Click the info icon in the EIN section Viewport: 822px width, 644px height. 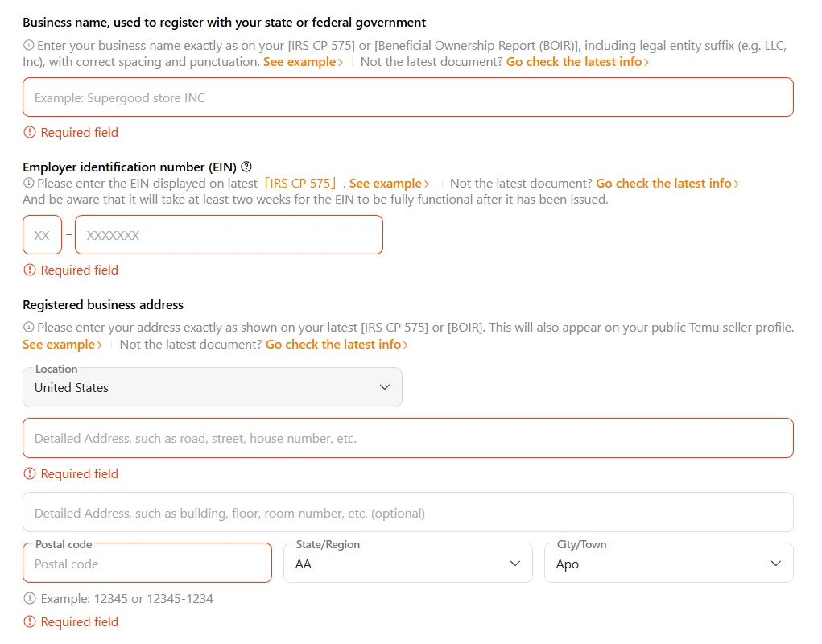click(28, 183)
